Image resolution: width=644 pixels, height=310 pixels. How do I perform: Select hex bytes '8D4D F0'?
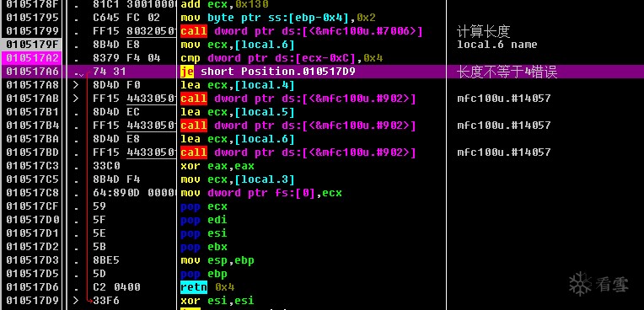[x=116, y=85]
